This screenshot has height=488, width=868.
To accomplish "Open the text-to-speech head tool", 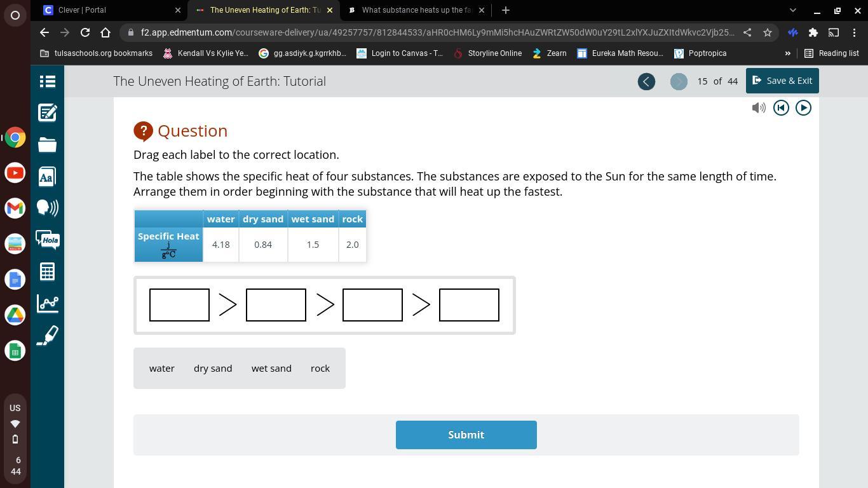I will pyautogui.click(x=48, y=208).
